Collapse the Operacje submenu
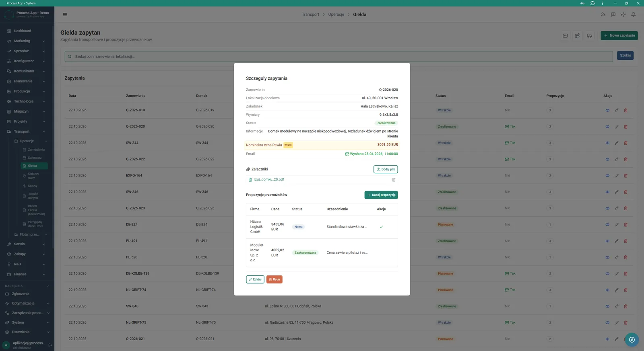 pos(31,141)
